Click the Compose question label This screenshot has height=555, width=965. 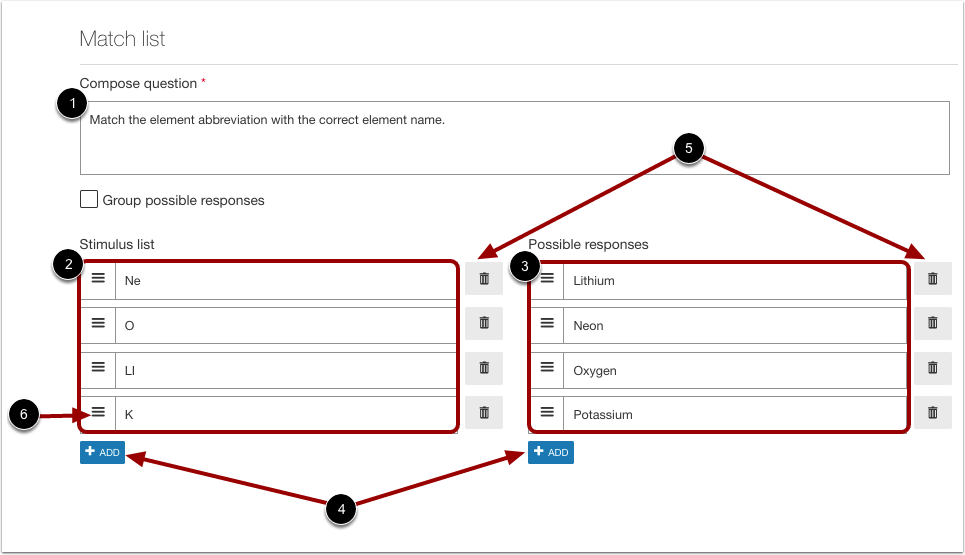coord(138,83)
